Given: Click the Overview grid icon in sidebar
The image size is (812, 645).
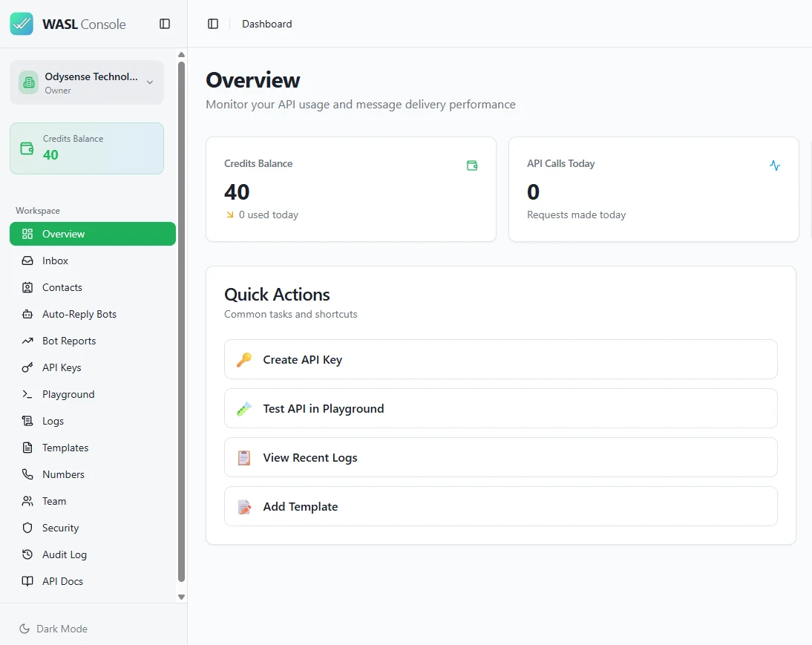Looking at the screenshot, I should click(x=27, y=234).
